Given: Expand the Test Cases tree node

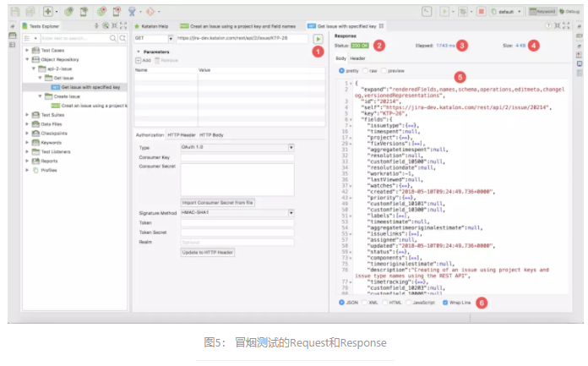Looking at the screenshot, I should 27,50.
